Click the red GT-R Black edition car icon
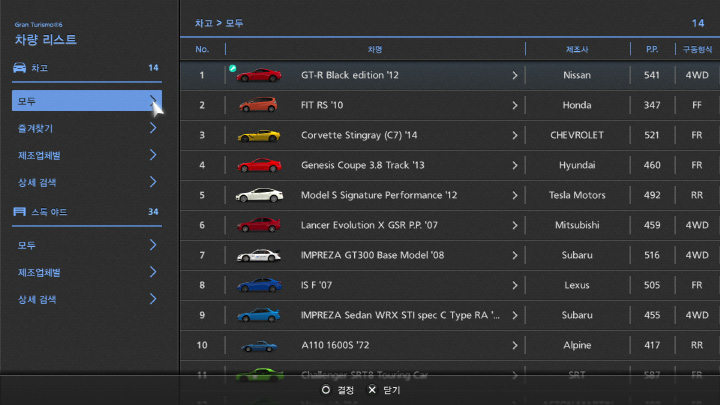The image size is (720, 405). pos(258,75)
